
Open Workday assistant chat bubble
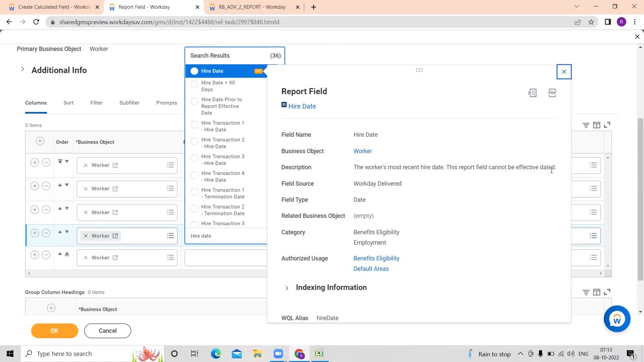[617, 319]
